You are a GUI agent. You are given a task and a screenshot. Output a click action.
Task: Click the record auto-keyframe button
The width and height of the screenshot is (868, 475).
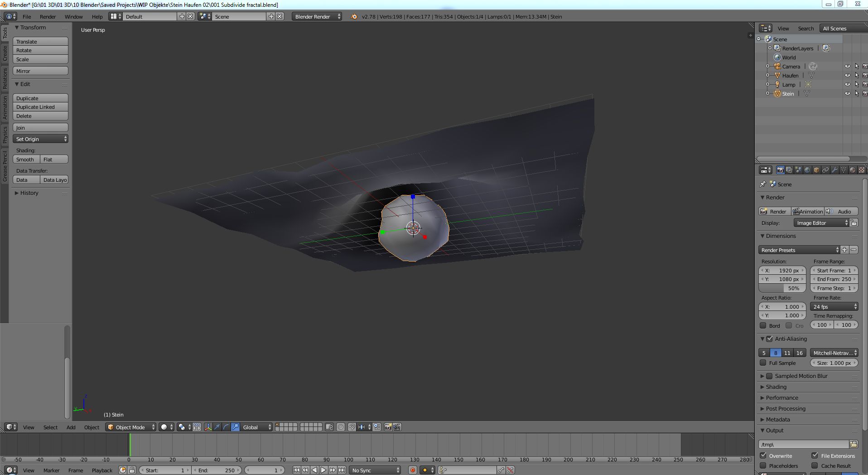click(412, 470)
